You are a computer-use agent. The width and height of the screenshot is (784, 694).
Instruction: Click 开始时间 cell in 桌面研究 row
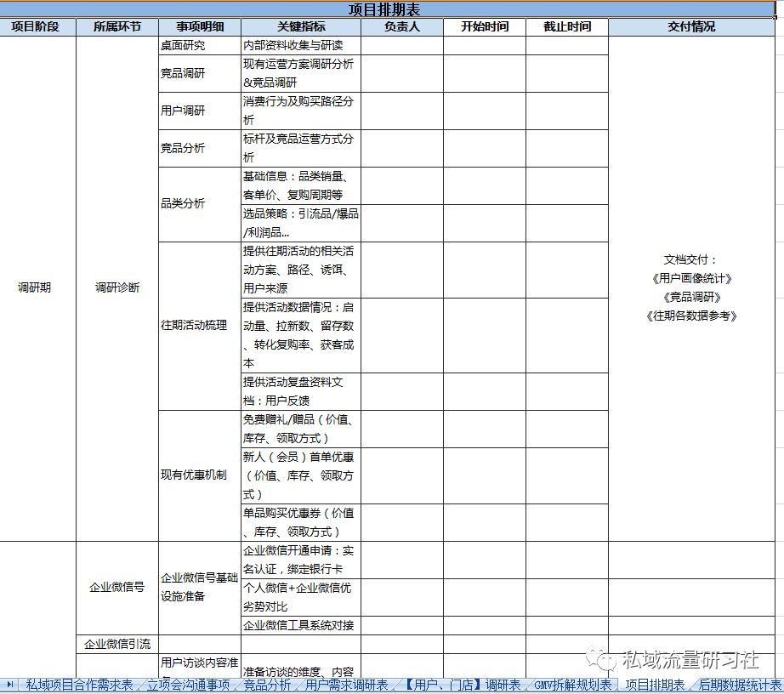(485, 45)
